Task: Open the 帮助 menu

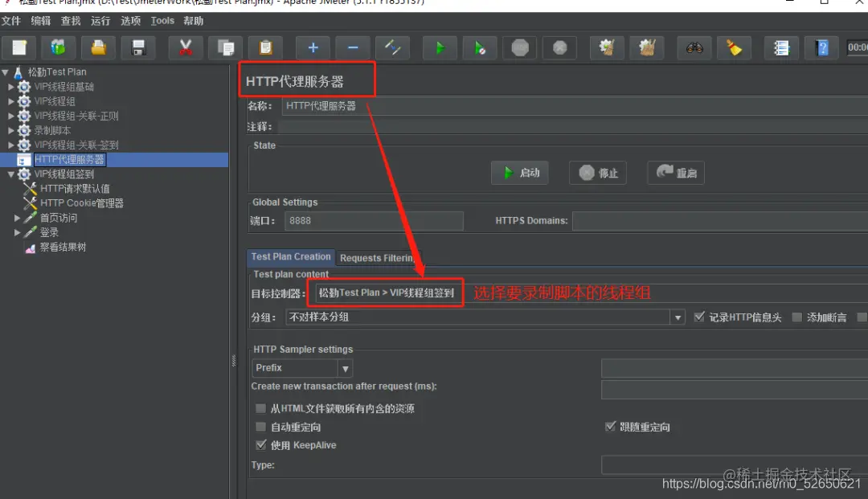Action: [193, 21]
